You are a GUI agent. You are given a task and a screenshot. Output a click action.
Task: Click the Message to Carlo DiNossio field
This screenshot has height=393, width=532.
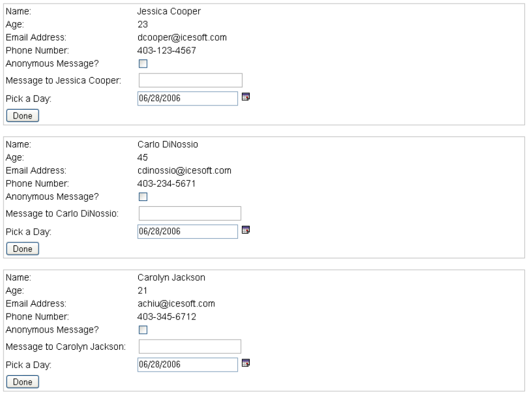[x=190, y=213]
